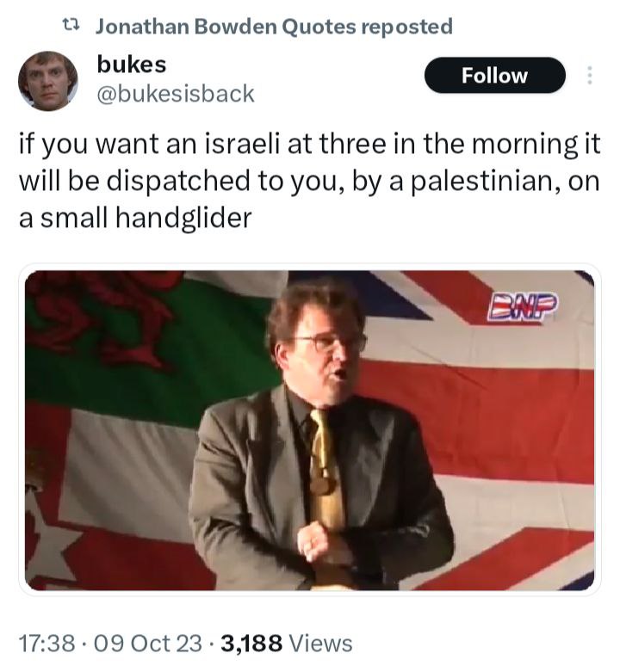Open the three-dot more options menu
Viewport: 620px width, 672px height.
click(590, 76)
